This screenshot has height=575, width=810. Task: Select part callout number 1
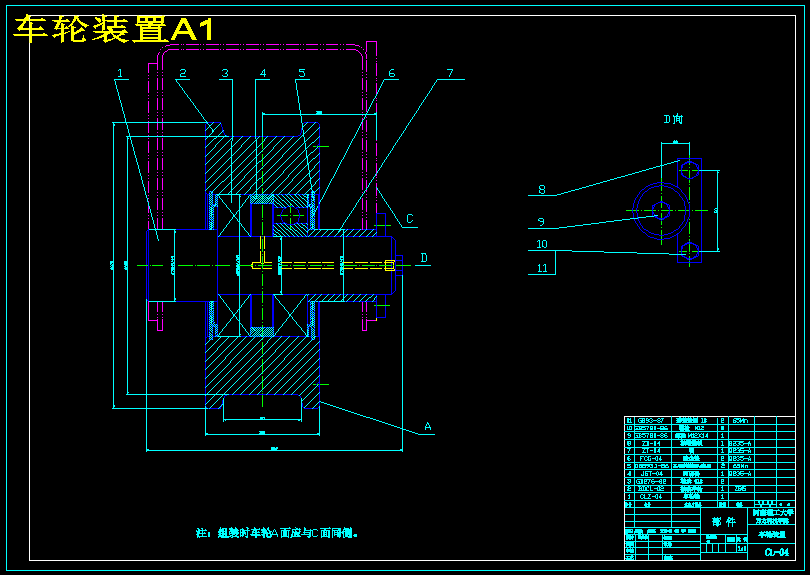120,73
